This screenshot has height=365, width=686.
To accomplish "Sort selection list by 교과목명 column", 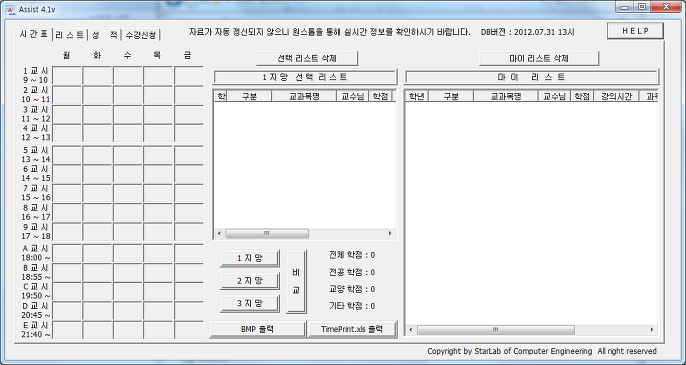I will [304, 96].
